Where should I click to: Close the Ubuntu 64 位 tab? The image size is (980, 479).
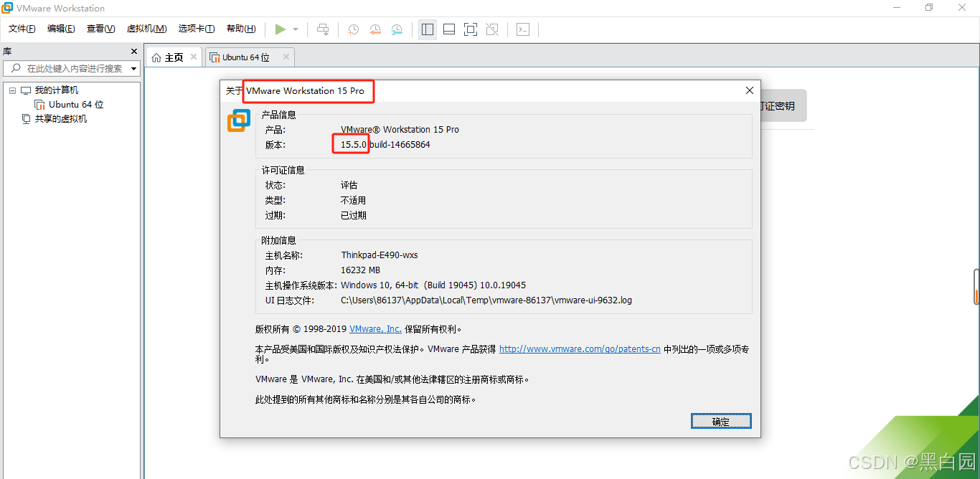286,57
